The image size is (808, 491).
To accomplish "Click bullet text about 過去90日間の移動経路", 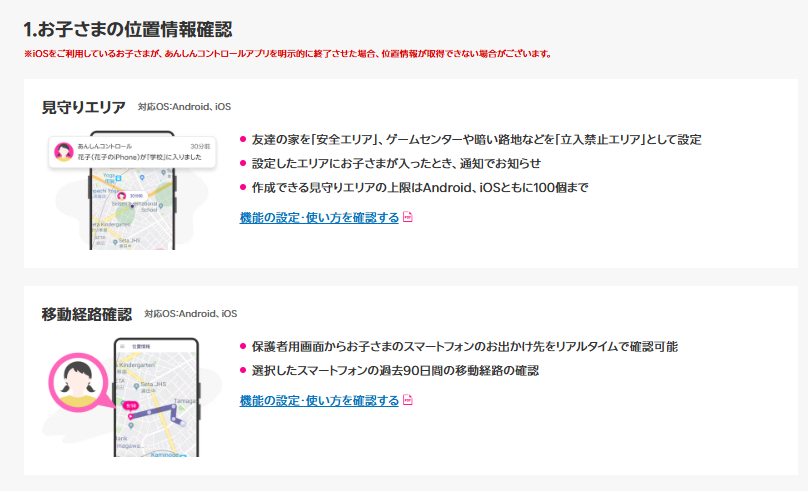I will [x=395, y=370].
